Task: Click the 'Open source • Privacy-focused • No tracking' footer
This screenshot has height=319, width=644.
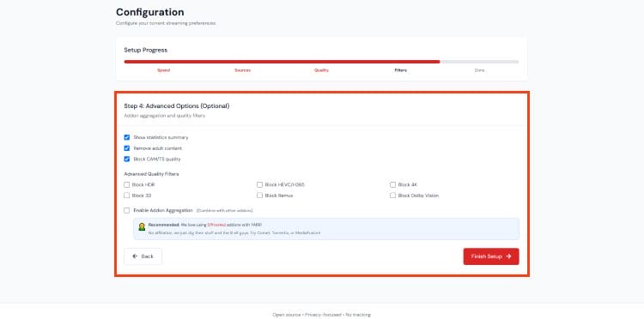Action: 322,315
